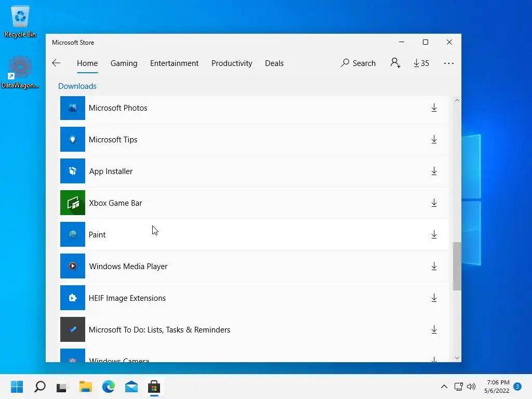Viewport: 532px width, 399px height.
Task: Switch to the Gaming tab
Action: coord(124,63)
